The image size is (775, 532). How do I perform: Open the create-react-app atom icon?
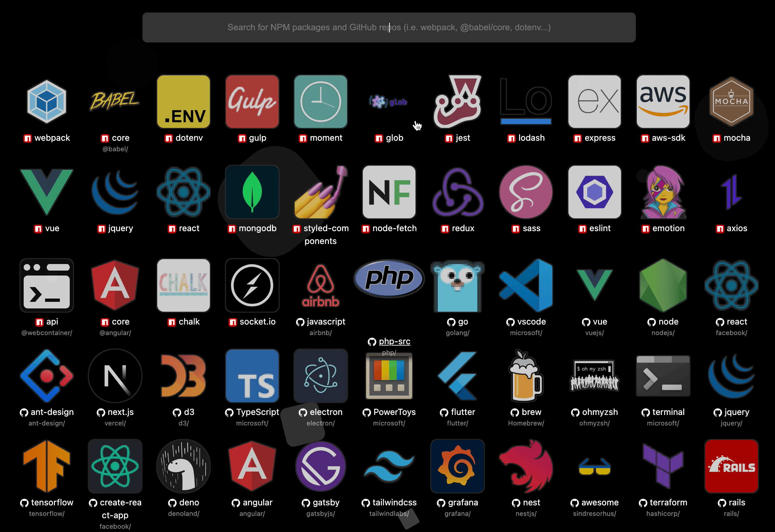115,466
